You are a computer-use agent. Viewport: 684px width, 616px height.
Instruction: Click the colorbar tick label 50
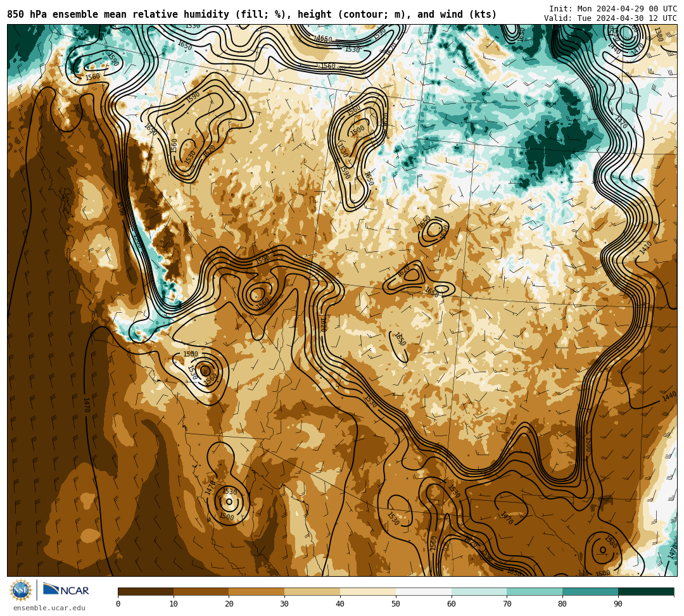tap(396, 604)
